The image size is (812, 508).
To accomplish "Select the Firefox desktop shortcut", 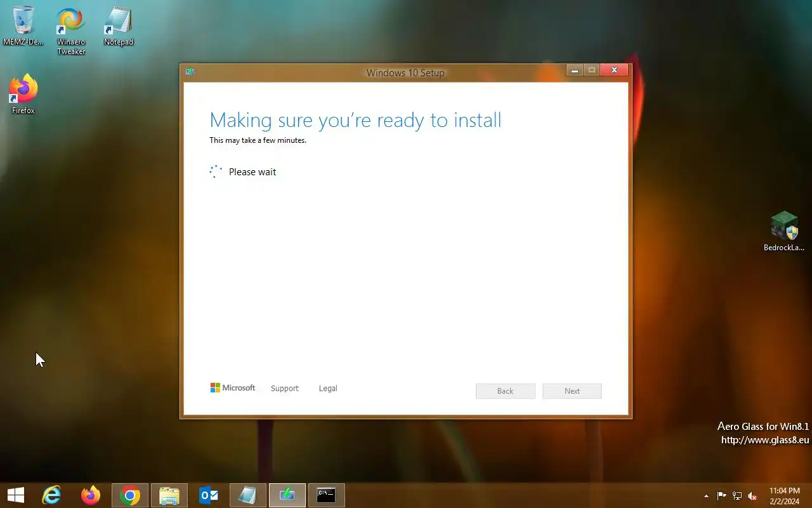I will tap(23, 95).
